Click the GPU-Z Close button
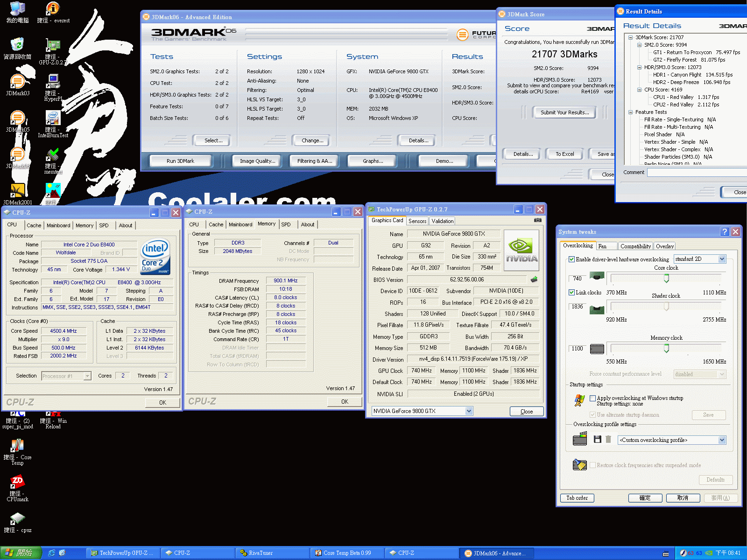Screen dimensions: 747x560 (527, 412)
